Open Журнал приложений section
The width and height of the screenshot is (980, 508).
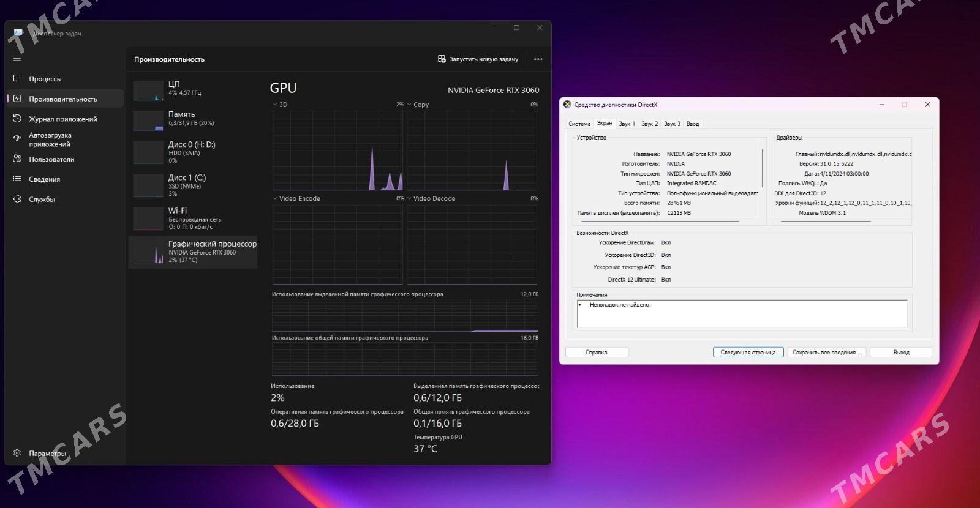pos(64,119)
